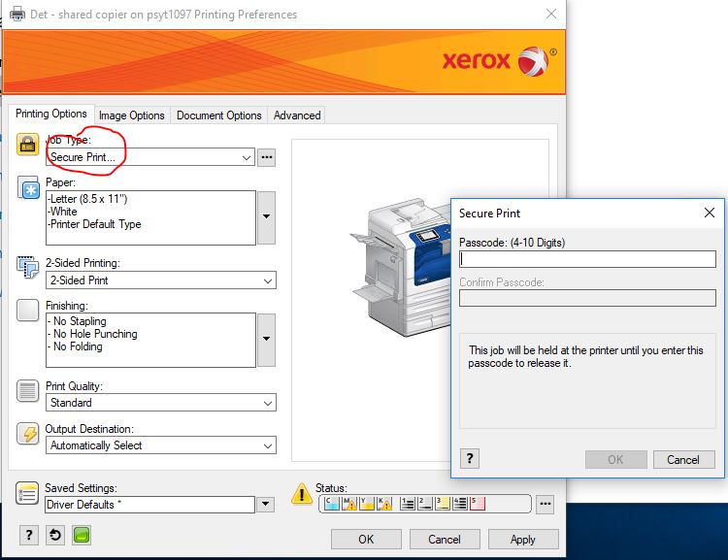728x560 pixels.
Task: Select the Printing Options tab
Action: [x=51, y=114]
